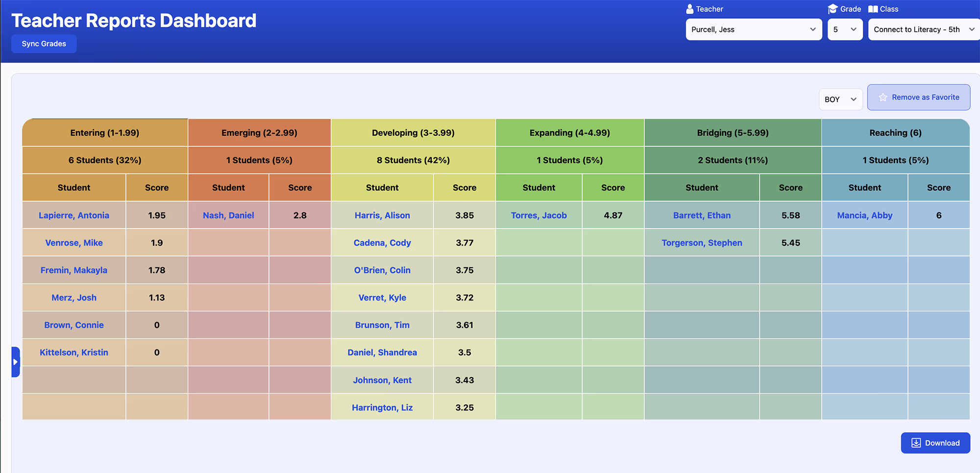Open student Torgerson, Stephen
The image size is (980, 473).
(702, 243)
